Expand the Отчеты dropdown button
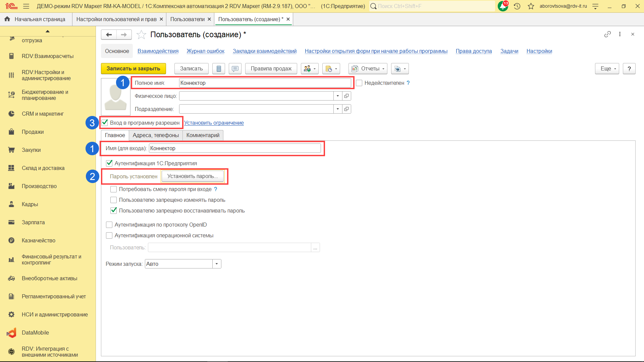This screenshot has height=362, width=644. pyautogui.click(x=368, y=69)
